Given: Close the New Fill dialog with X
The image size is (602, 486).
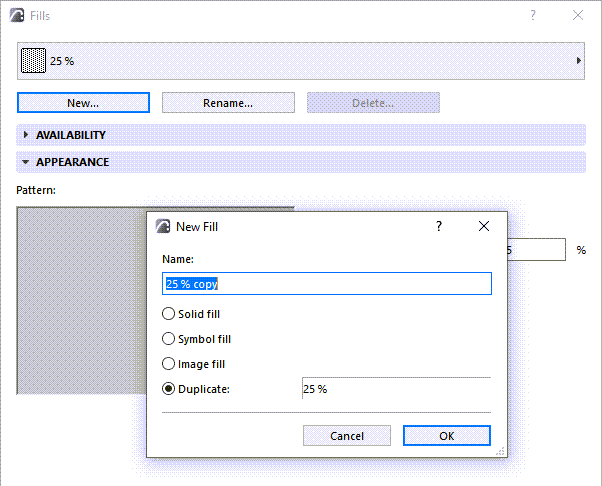Looking at the screenshot, I should [484, 227].
